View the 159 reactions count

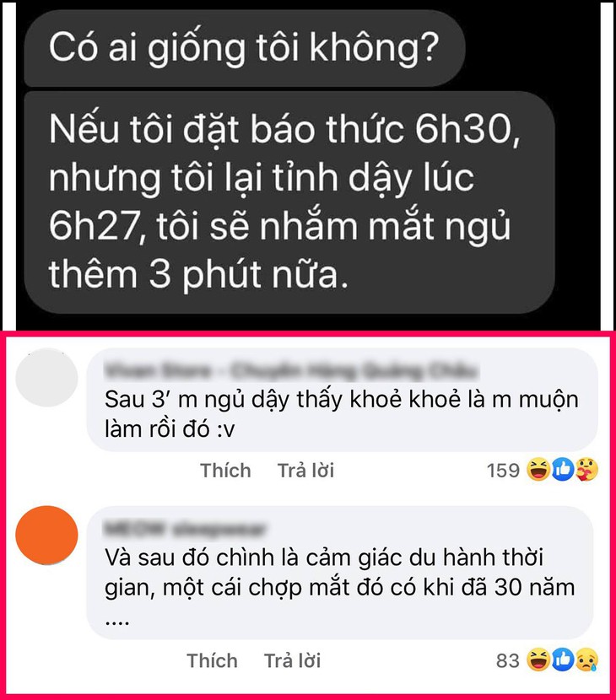(x=504, y=471)
